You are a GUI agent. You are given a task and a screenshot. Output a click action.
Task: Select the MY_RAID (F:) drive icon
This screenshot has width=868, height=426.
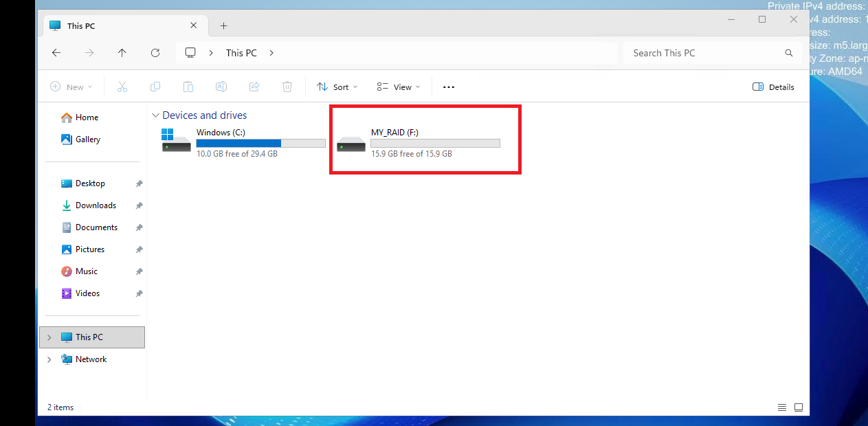351,144
